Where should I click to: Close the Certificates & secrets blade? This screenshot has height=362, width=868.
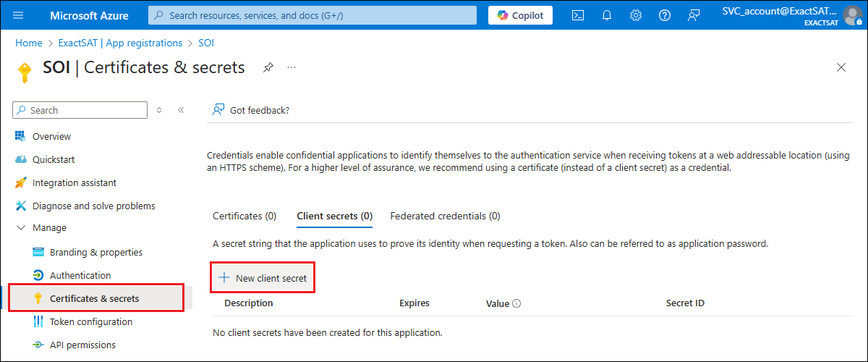coord(841,67)
